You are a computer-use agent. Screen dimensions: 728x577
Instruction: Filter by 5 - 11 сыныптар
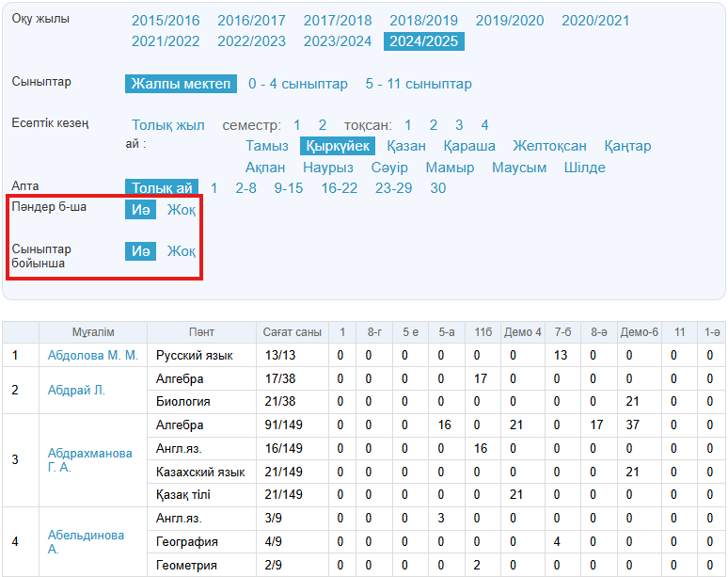(x=419, y=85)
